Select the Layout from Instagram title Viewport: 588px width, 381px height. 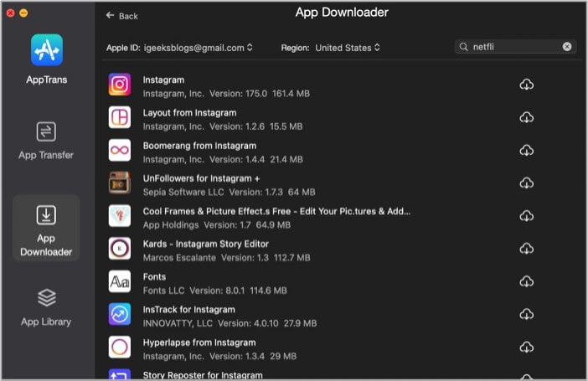click(190, 113)
